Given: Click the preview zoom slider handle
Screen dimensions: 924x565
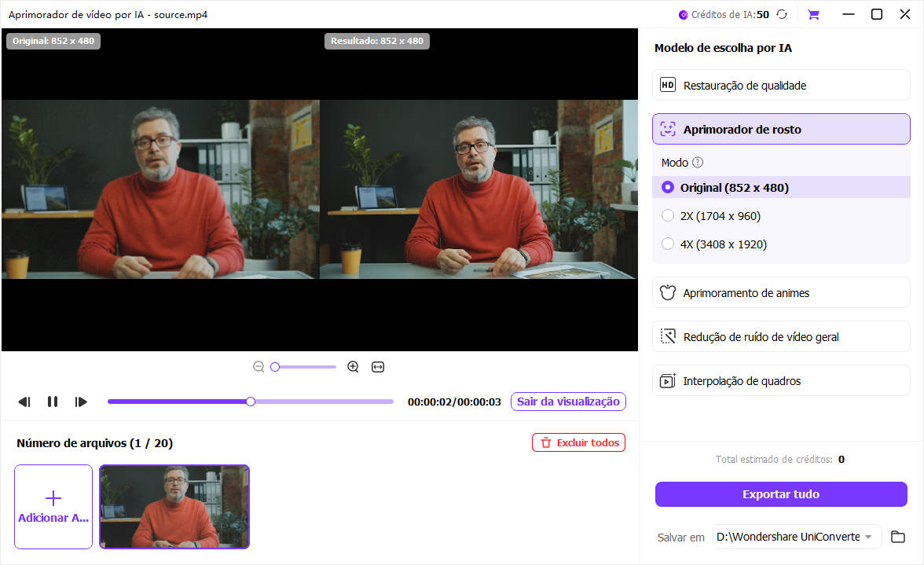Looking at the screenshot, I should [275, 367].
